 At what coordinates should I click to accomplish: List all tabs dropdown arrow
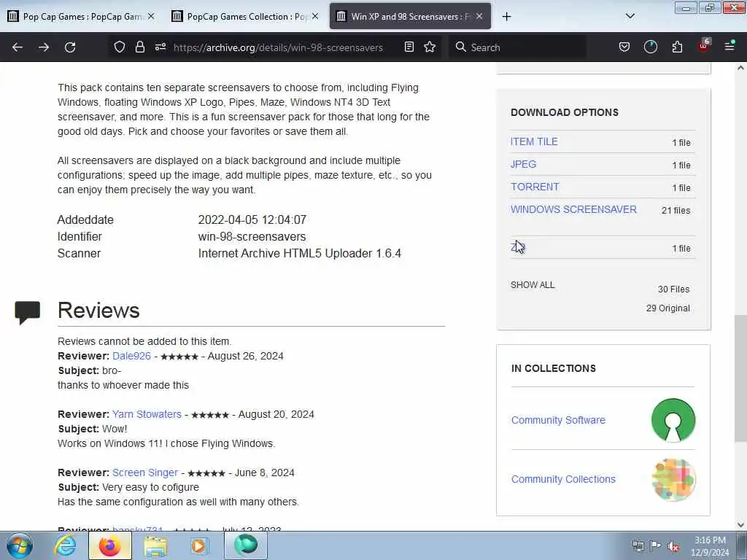click(x=630, y=16)
